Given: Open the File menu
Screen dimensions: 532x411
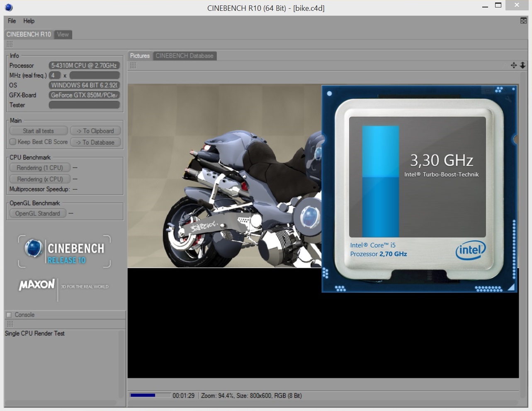Looking at the screenshot, I should [x=12, y=21].
